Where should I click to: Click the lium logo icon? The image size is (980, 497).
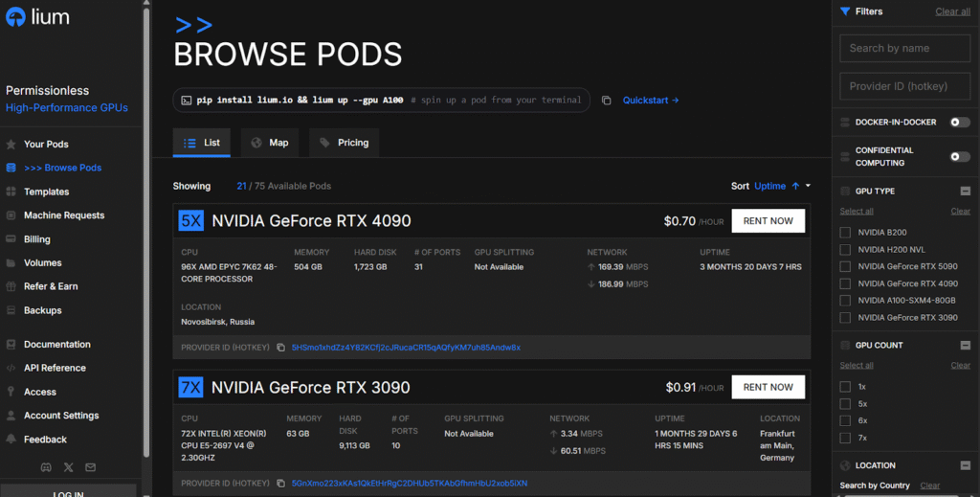(16, 17)
